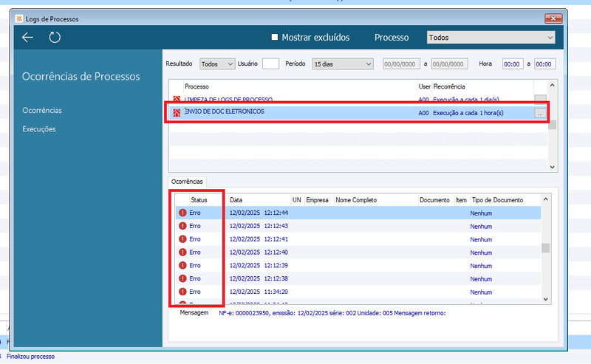Toggle the Mostrar excluídos checkbox
Image resolution: width=591 pixels, height=364 pixels.
(x=274, y=37)
